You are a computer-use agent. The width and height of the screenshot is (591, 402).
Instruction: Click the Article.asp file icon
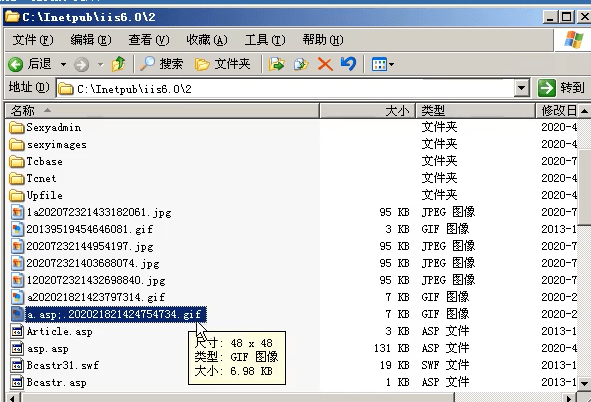[17, 332]
